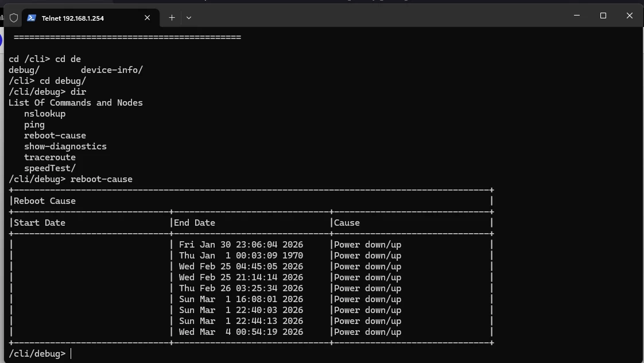Select the Telnet 192.168.1.254 tab
Screen dimensions: 644x363
coord(90,18)
